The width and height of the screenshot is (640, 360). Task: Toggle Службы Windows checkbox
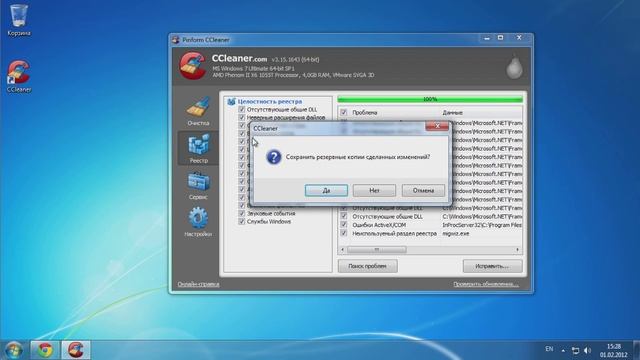coord(242,222)
